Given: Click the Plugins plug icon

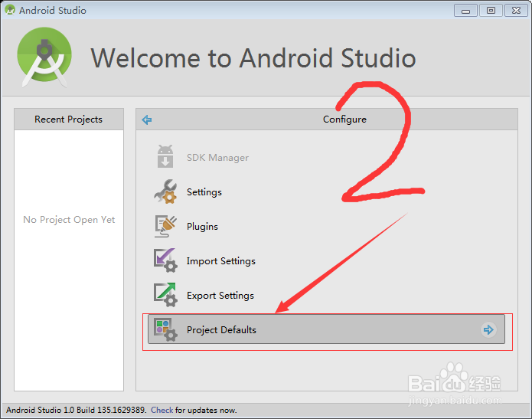Looking at the screenshot, I should click(x=165, y=226).
